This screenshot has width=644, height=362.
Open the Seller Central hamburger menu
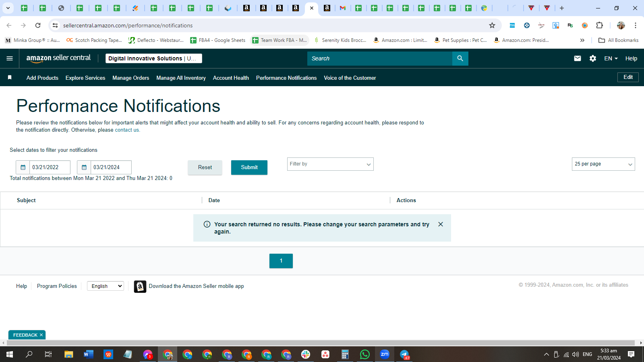[10, 58]
